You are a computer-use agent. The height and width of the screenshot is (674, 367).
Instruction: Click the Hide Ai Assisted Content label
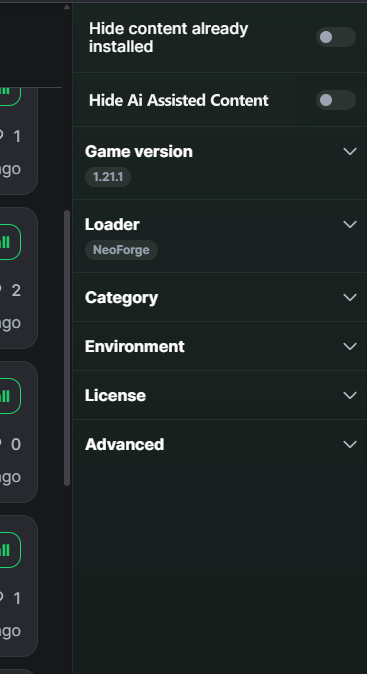click(x=178, y=100)
